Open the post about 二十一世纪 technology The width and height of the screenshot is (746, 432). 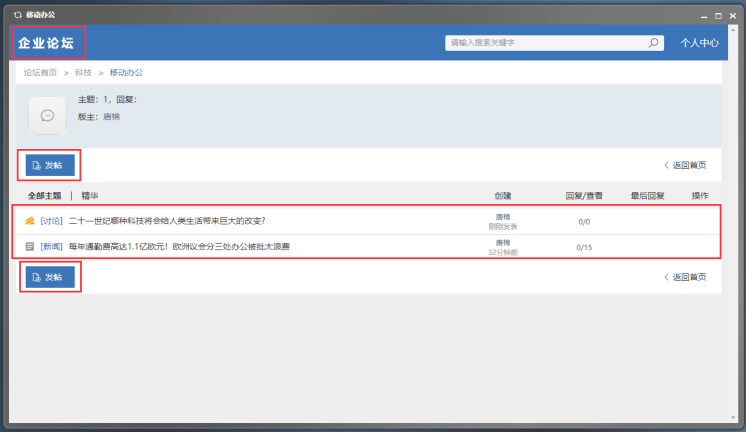[167, 221]
